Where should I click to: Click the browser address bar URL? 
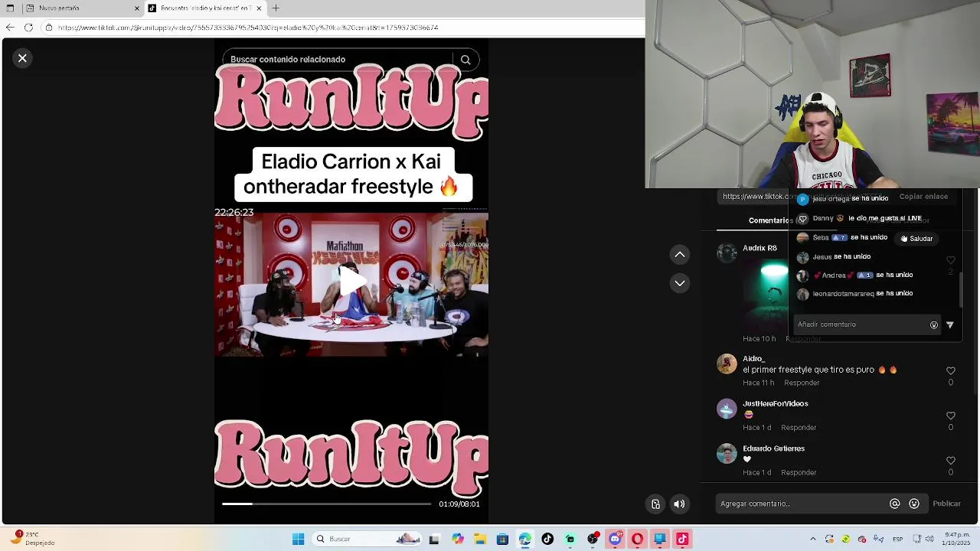[248, 28]
